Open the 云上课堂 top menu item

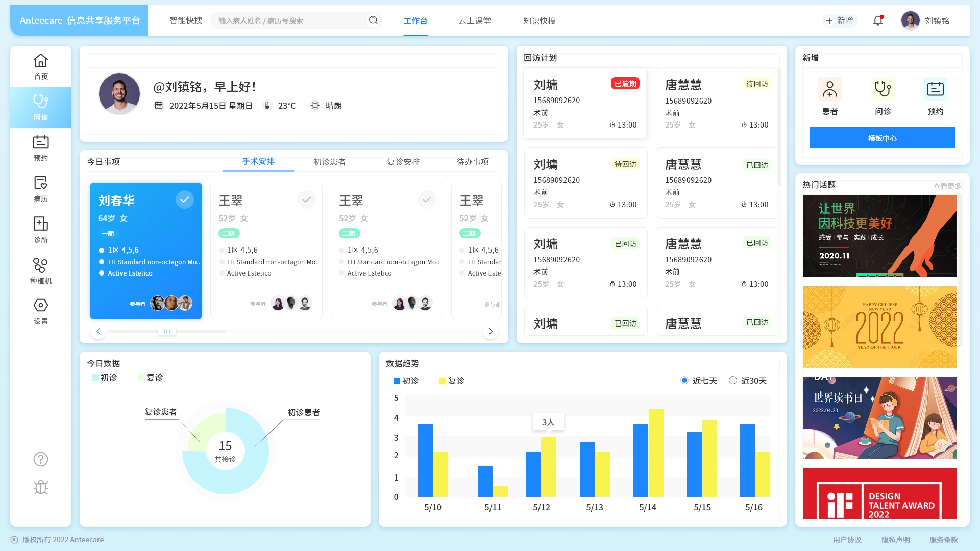click(474, 21)
